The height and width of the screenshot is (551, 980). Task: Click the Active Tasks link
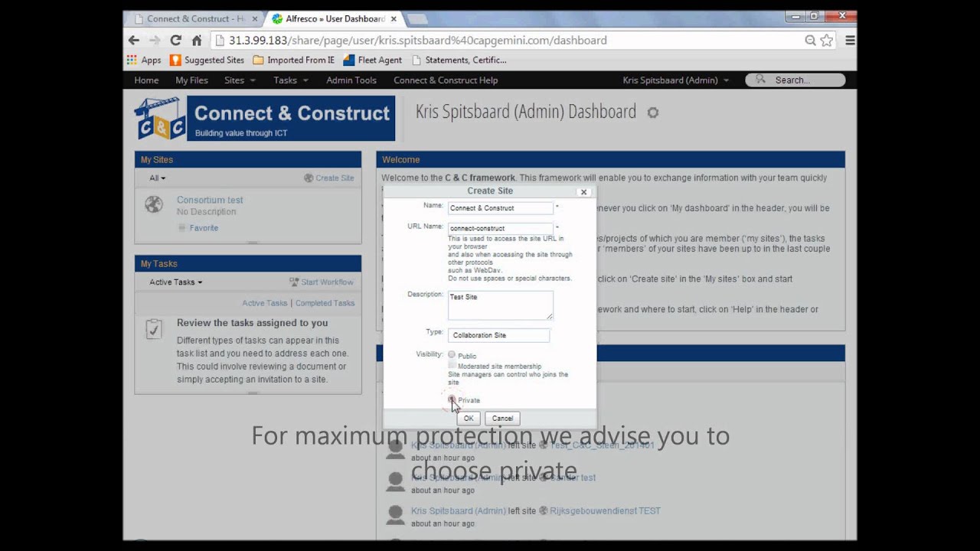(265, 303)
